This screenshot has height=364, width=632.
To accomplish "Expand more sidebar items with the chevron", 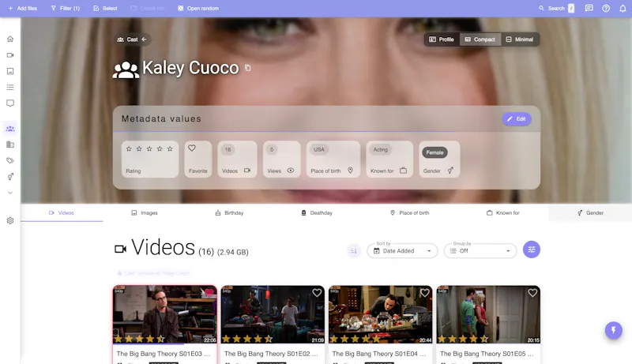I will coord(10,193).
